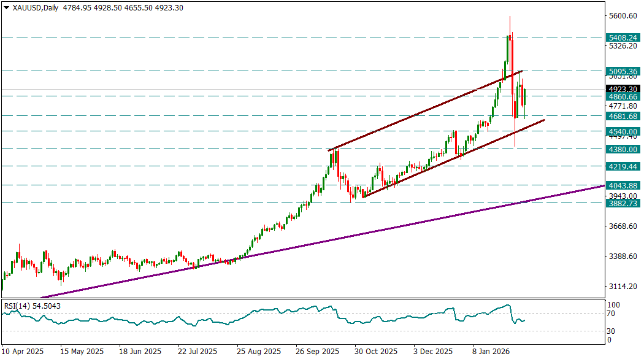The image size is (644, 359).
Task: Select the 4540.00 price level label
Action: pos(622,131)
